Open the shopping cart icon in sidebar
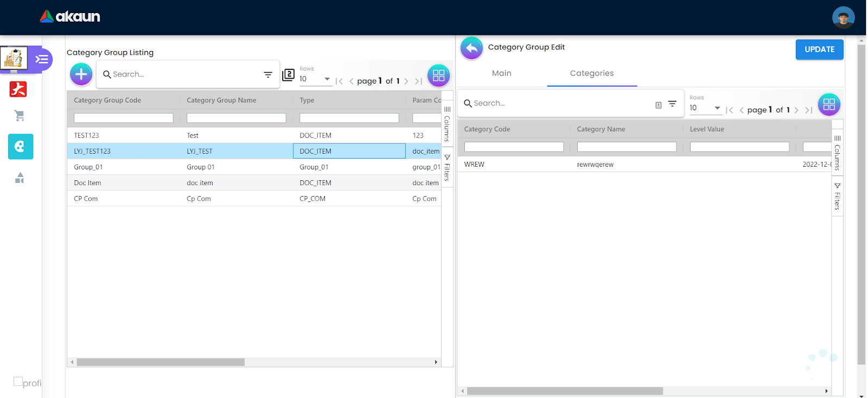 (20, 116)
